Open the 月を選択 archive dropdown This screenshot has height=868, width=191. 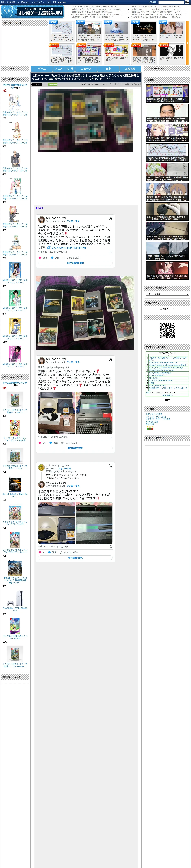coord(167,309)
